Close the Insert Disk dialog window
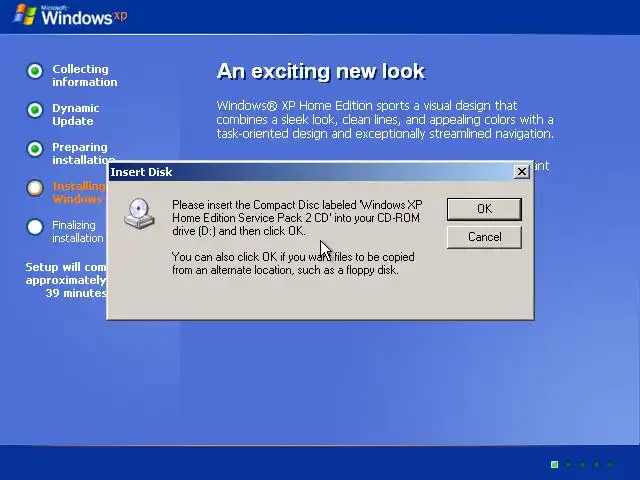640x480 pixels. pyautogui.click(x=521, y=172)
